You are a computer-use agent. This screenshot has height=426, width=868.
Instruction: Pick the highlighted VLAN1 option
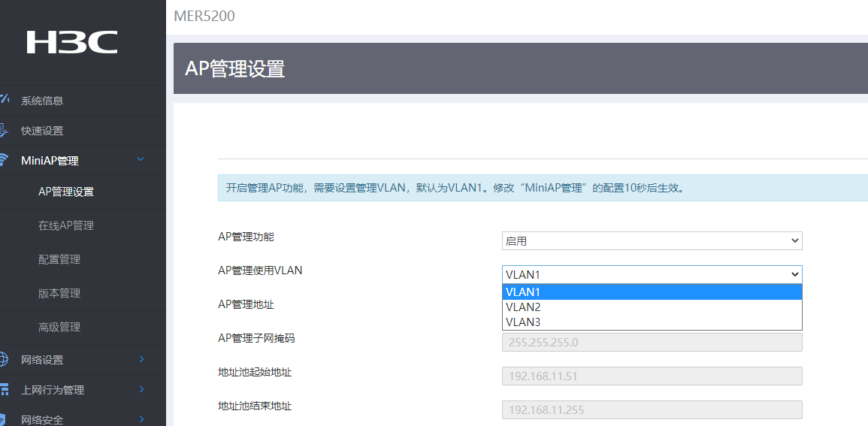point(652,292)
